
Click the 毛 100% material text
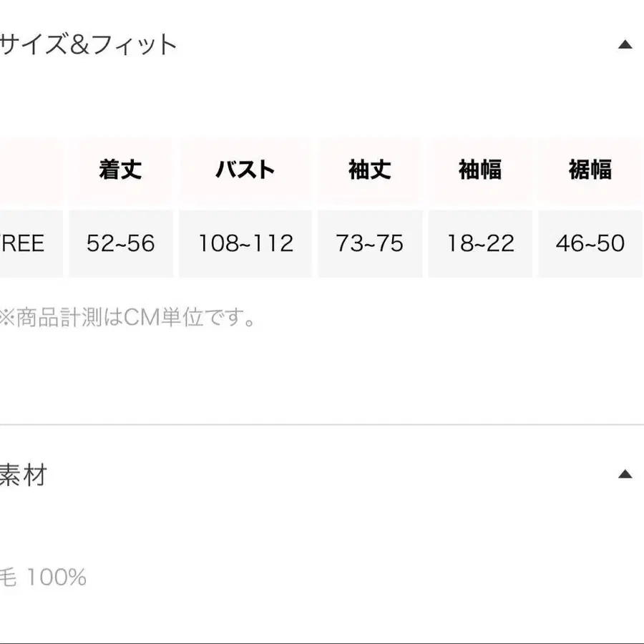[x=43, y=577]
